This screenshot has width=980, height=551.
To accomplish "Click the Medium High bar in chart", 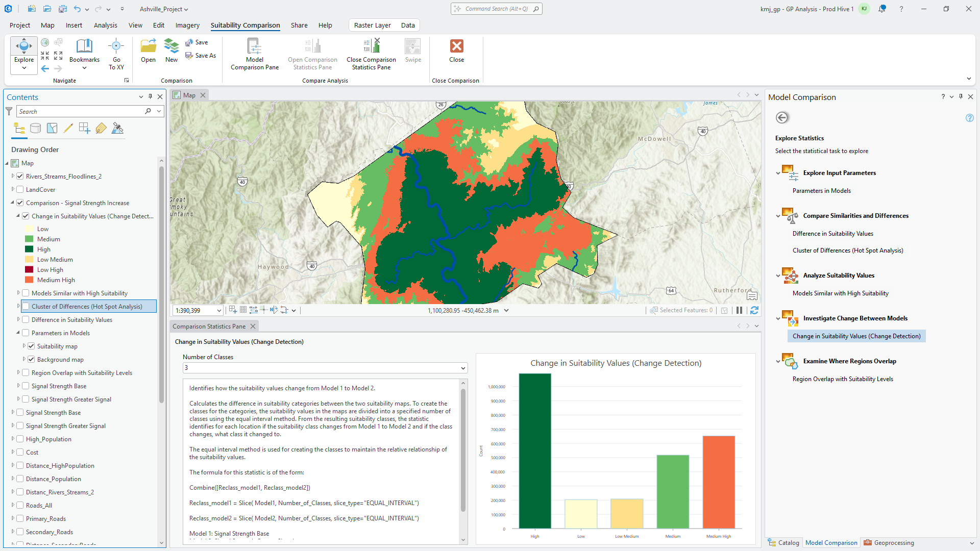I will [719, 482].
